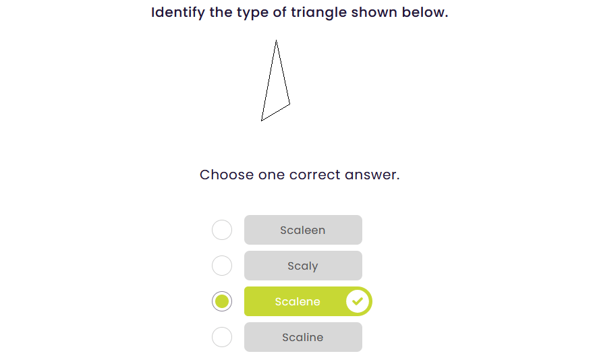The height and width of the screenshot is (364, 591).
Task: Click the top vertex of the triangle
Action: (276, 42)
